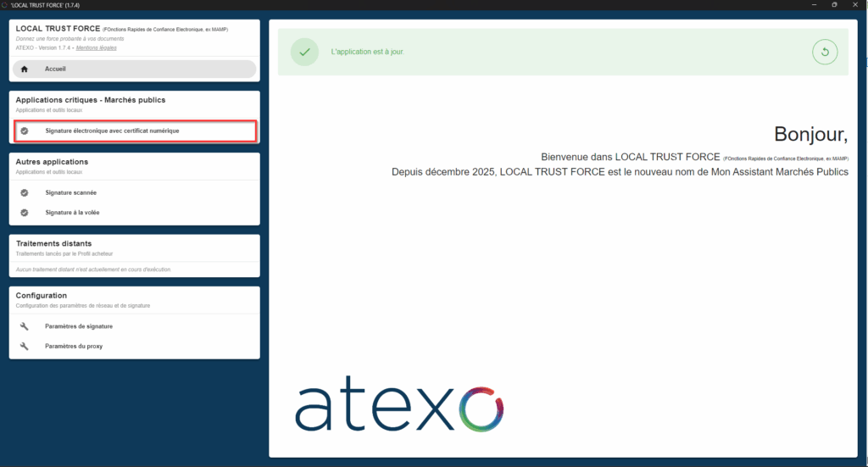The image size is (868, 467).
Task: Minimize the LOCAL TRUST FORCE window
Action: pyautogui.click(x=814, y=5)
